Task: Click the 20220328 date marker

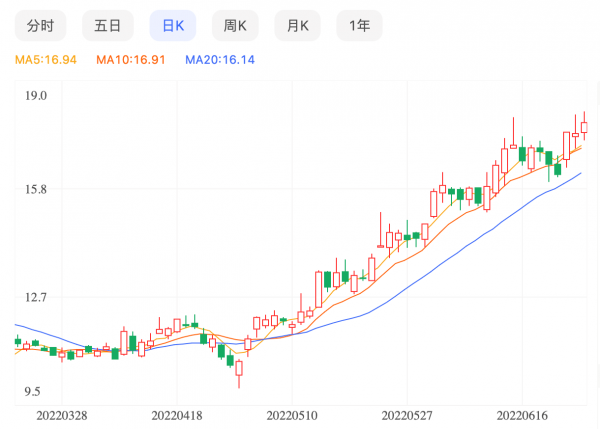Action: click(61, 414)
